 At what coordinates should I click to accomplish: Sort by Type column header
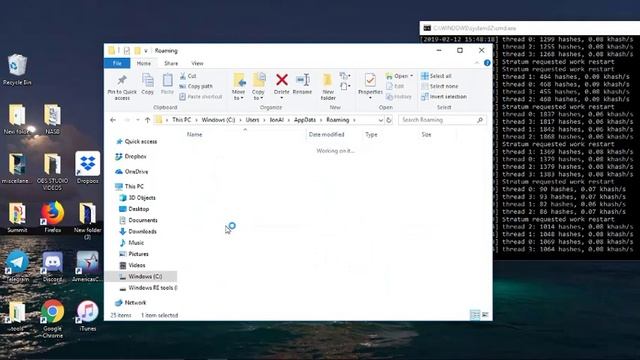371,134
